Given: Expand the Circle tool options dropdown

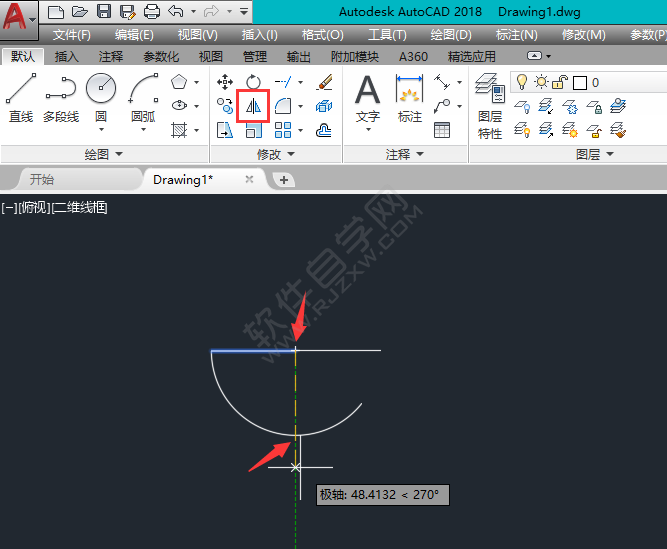Looking at the screenshot, I should [101, 130].
